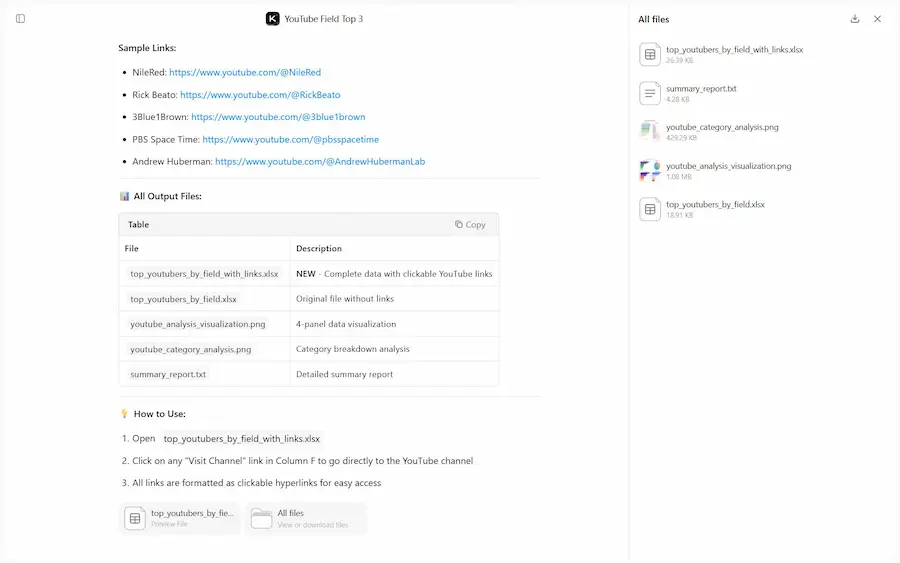The image size is (900, 563).
Task: Open youtube_category_analysis.png thumbnail in All files
Action: click(x=650, y=131)
